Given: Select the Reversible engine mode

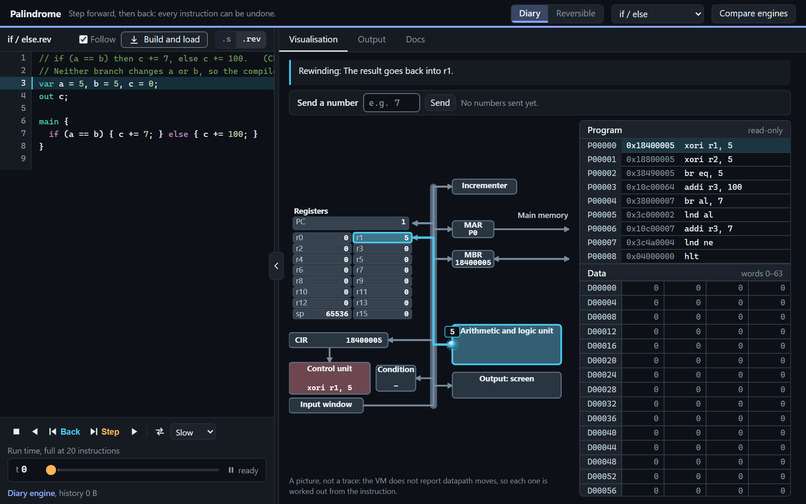Looking at the screenshot, I should [x=575, y=13].
